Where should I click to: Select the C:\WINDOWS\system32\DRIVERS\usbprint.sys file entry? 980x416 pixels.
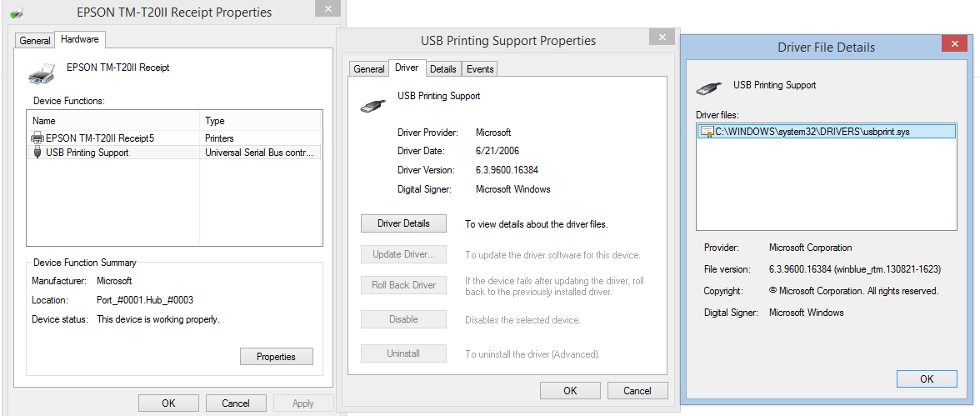(826, 132)
